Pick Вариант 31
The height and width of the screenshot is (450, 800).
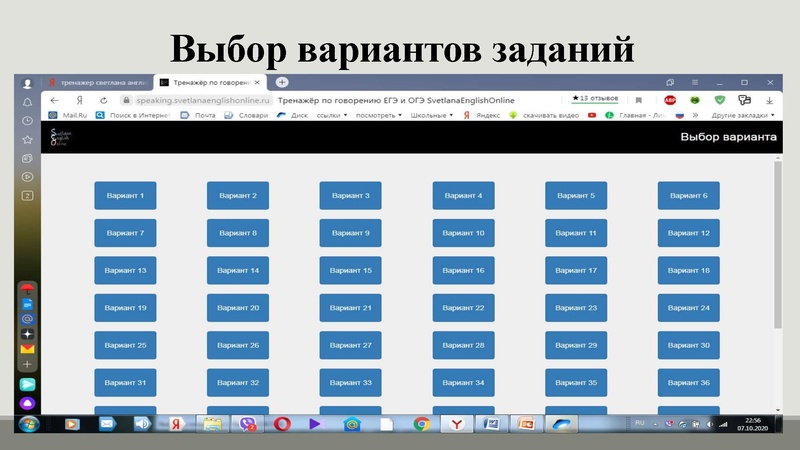pos(125,383)
